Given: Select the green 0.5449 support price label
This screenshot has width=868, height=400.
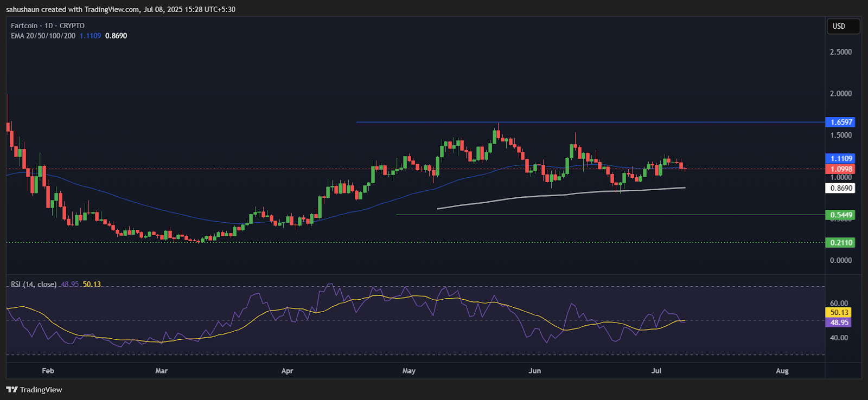Looking at the screenshot, I should [x=840, y=215].
